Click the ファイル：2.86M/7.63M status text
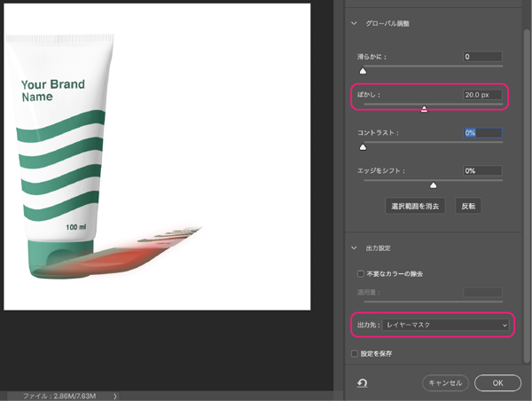532x401 pixels. (59, 396)
